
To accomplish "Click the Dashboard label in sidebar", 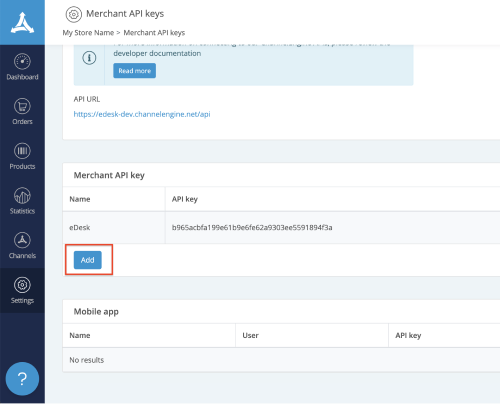I will (22, 77).
